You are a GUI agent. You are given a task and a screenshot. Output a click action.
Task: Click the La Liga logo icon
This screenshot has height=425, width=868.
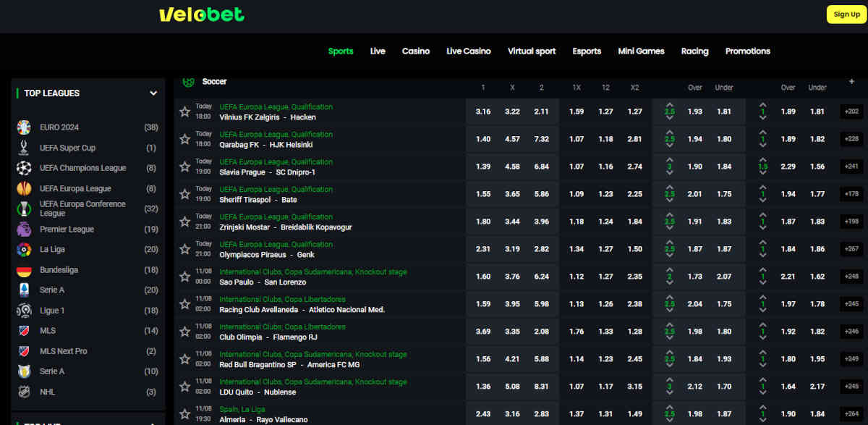[x=24, y=250]
